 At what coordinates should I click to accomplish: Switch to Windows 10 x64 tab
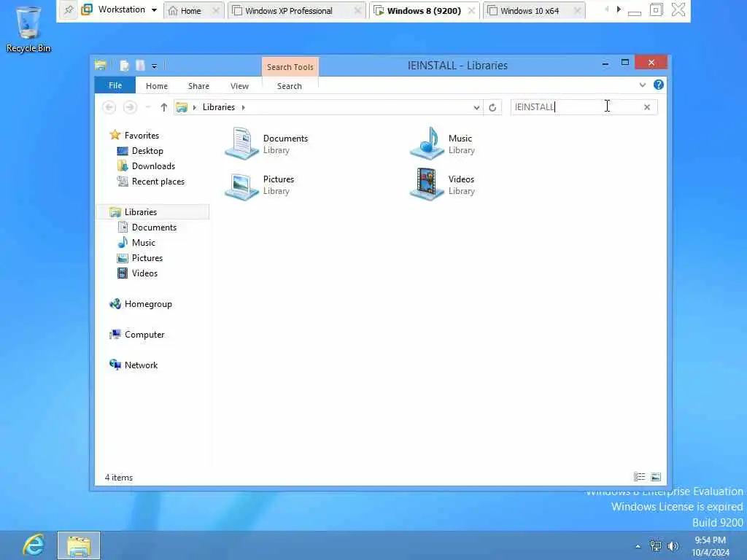coord(530,10)
